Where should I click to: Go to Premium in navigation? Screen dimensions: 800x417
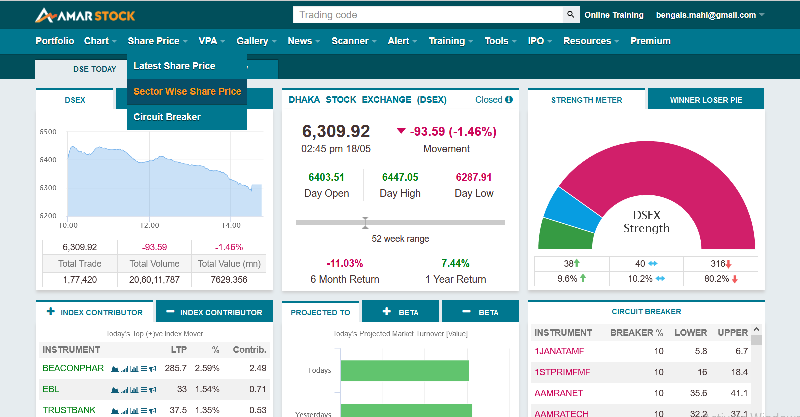[650, 41]
